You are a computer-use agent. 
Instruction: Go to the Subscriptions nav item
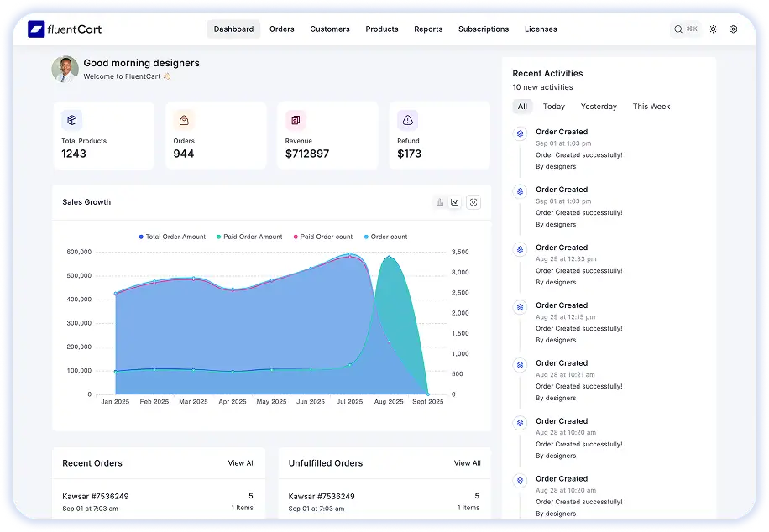pyautogui.click(x=483, y=29)
